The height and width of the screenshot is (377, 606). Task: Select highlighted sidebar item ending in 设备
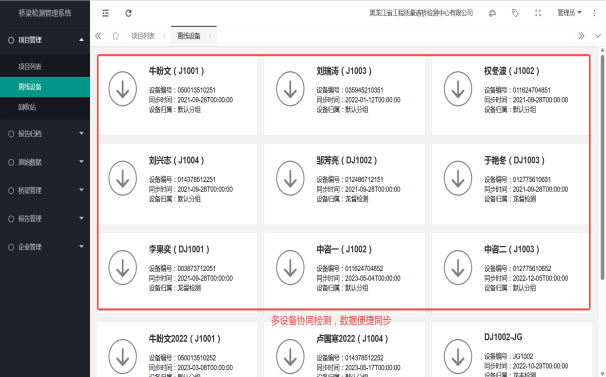click(x=45, y=87)
